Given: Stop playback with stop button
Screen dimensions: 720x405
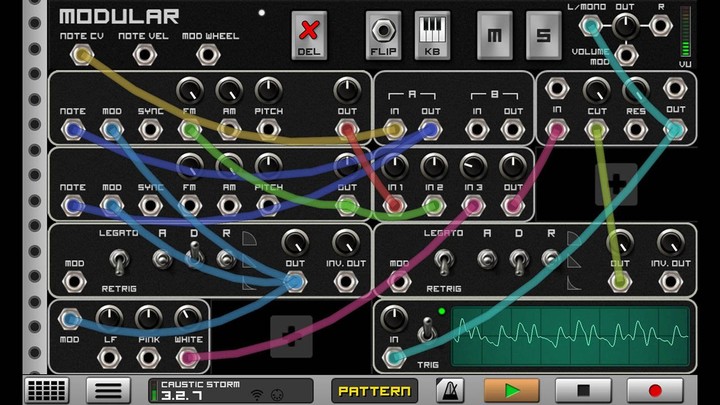Looking at the screenshot, I should tap(583, 391).
